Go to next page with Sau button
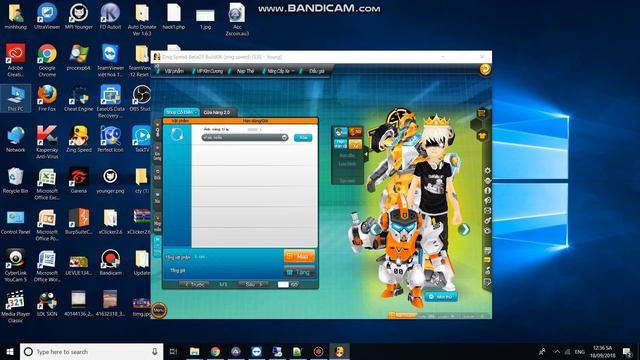This screenshot has height=360, width=640. coord(253,284)
